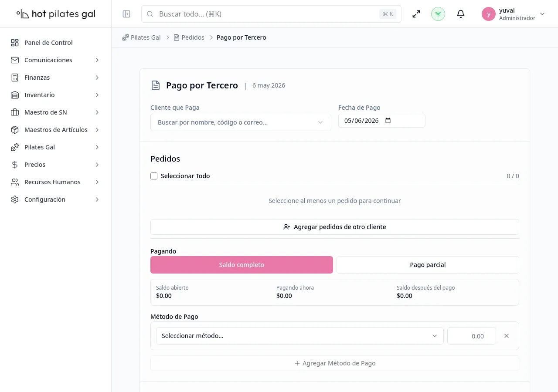Click the Finanzas calculator icon
The height and width of the screenshot is (392, 558).
(15, 78)
